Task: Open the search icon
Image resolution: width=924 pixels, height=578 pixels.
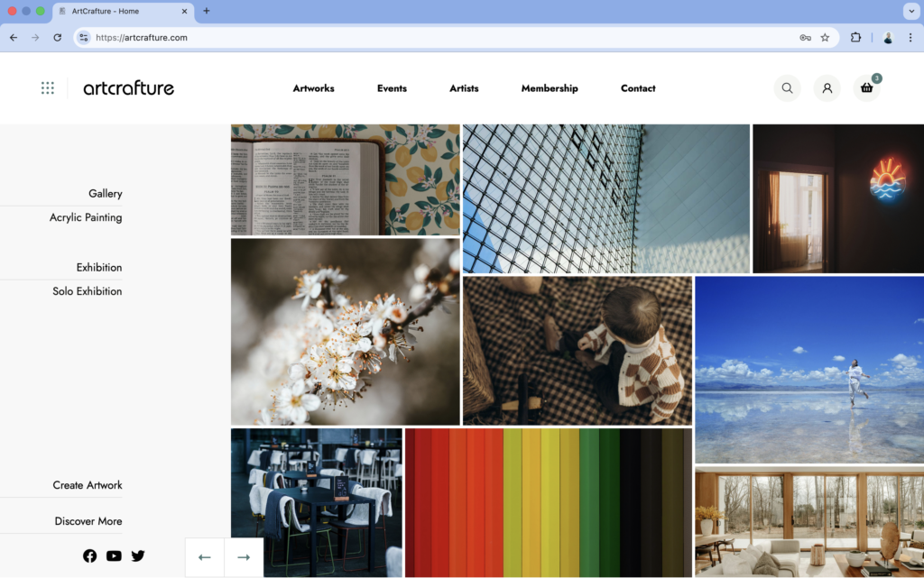Action: 786,87
